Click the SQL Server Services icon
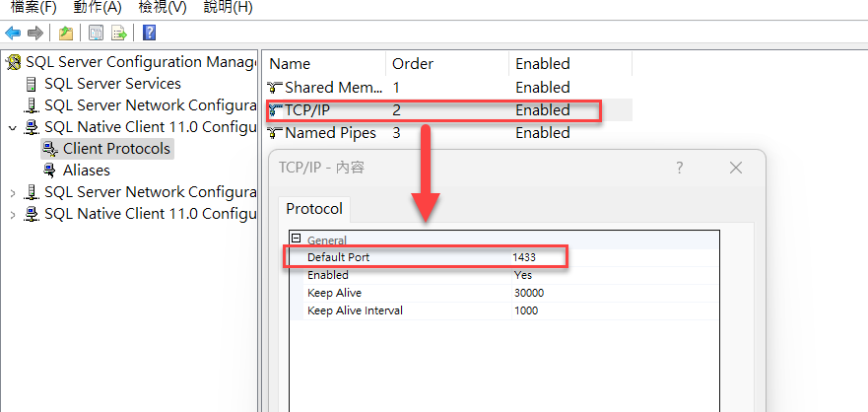This screenshot has height=412, width=868. click(x=32, y=84)
